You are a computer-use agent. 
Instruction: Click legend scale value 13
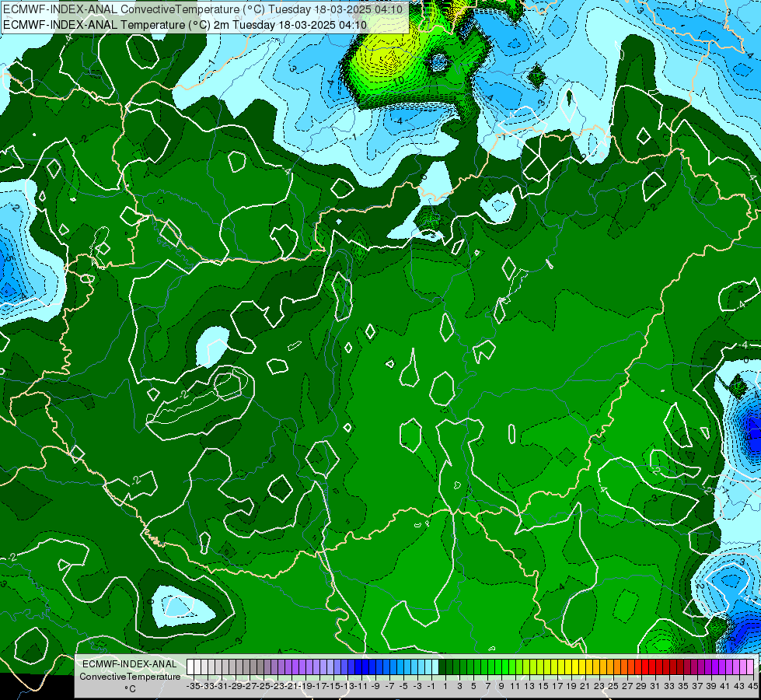[x=529, y=686]
